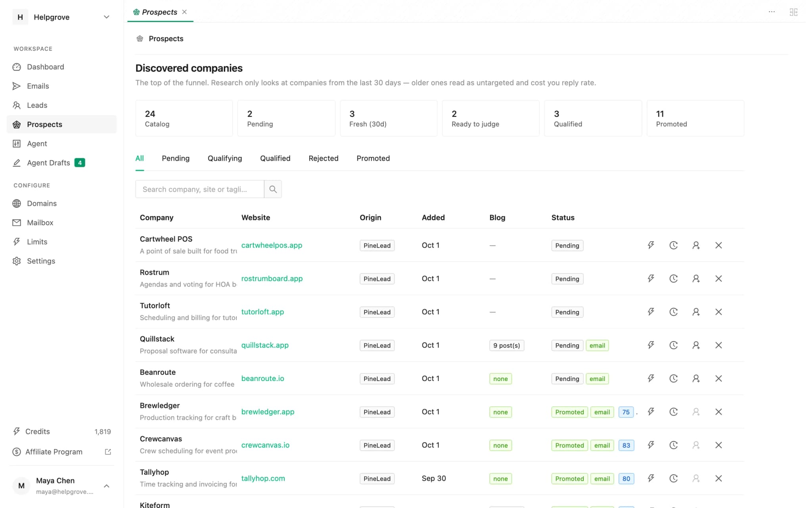Viewport: 812px width, 508px height.
Task: Click the company search input field
Action: point(200,189)
